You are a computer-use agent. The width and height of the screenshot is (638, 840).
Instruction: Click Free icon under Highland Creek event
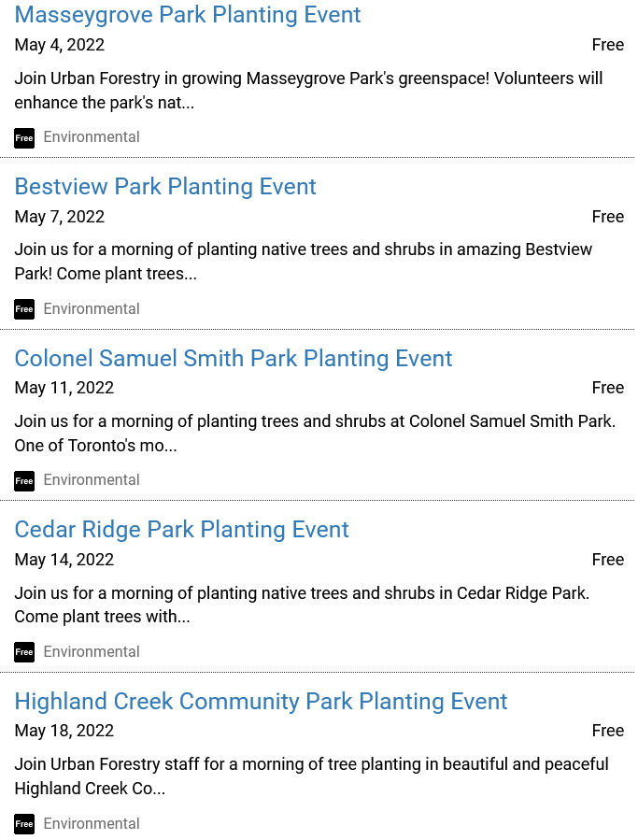[24, 824]
